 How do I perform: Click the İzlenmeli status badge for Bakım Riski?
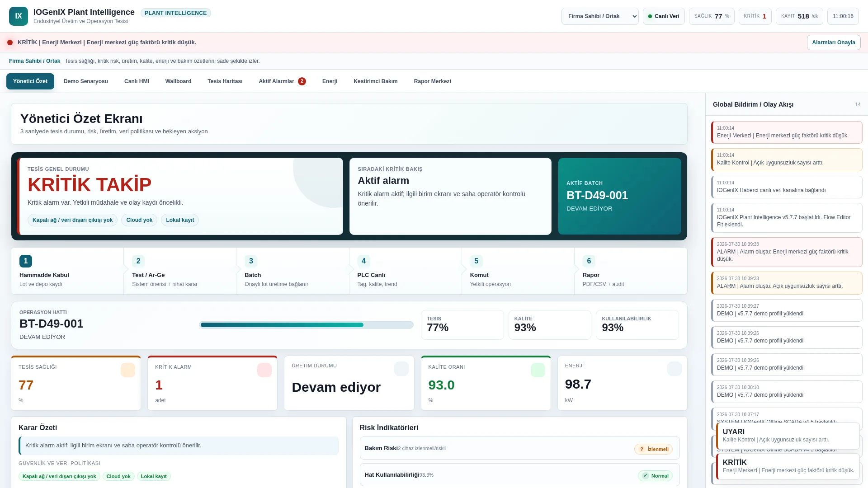click(653, 449)
